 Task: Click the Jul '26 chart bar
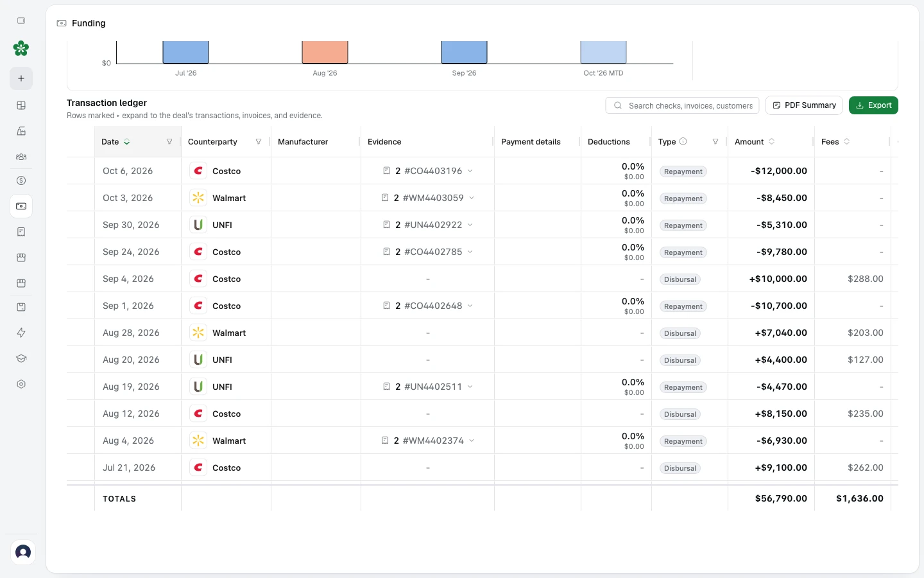(185, 52)
